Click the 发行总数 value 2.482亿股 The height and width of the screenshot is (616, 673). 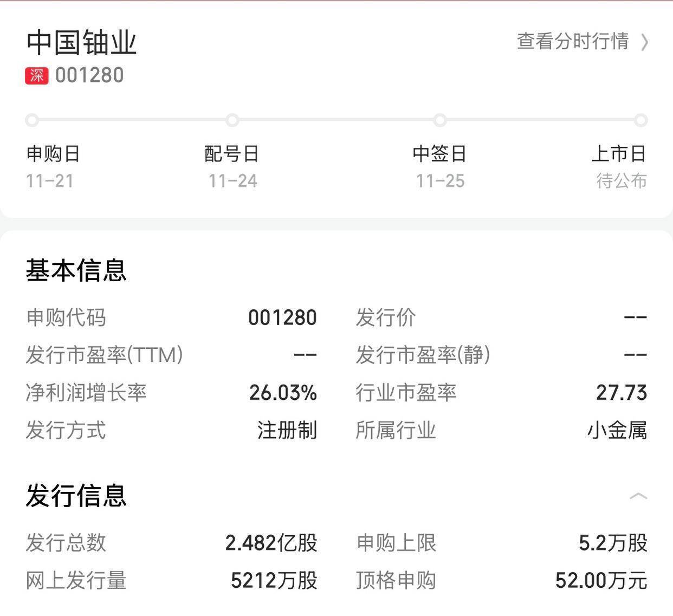click(271, 543)
